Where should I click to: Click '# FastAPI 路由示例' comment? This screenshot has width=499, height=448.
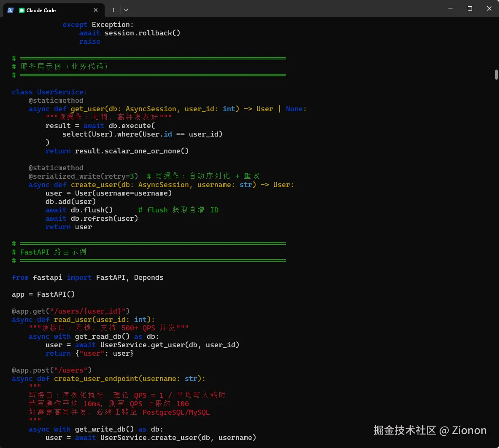[49, 252]
